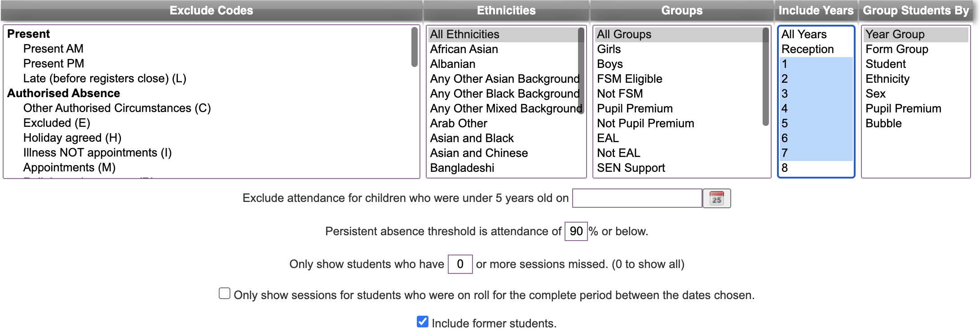This screenshot has height=331, width=980.
Task: Select Form Group in Group Students By
Action: pyautogui.click(x=896, y=49)
